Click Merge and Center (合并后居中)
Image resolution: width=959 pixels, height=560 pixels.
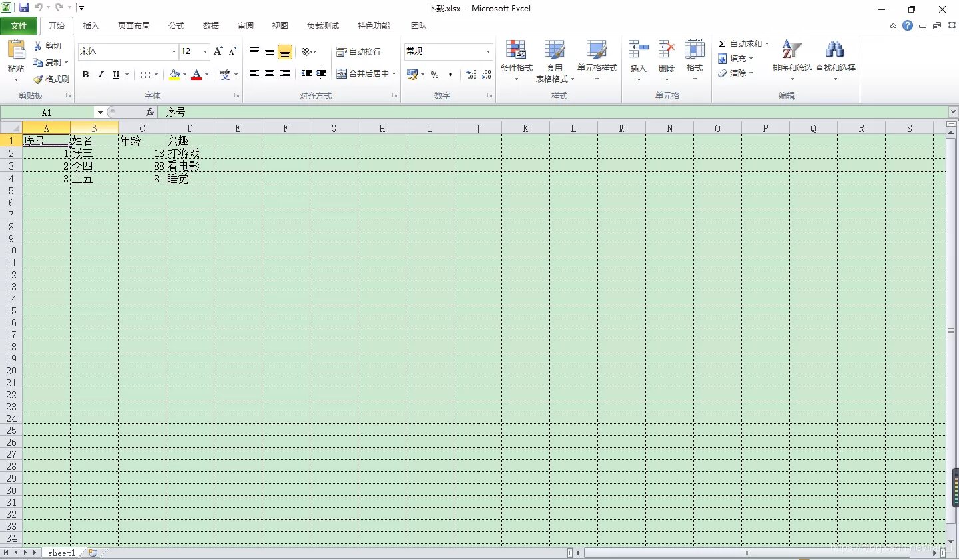click(x=363, y=74)
